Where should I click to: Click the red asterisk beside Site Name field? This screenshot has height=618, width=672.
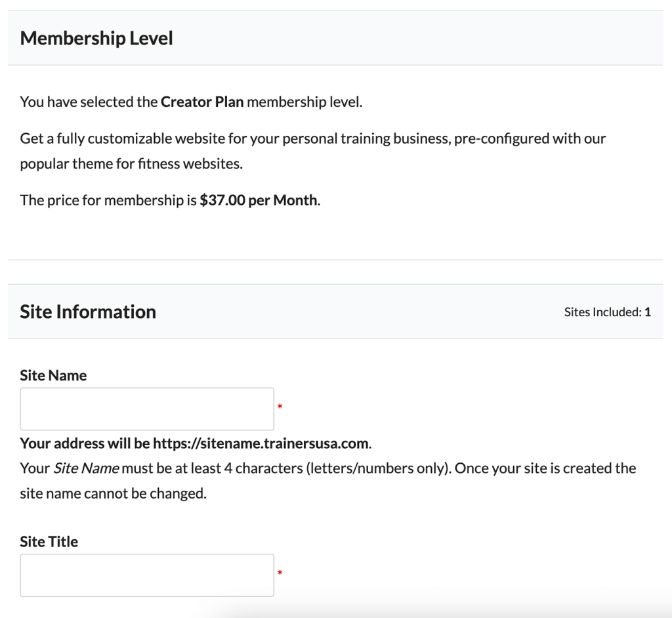[x=280, y=407]
